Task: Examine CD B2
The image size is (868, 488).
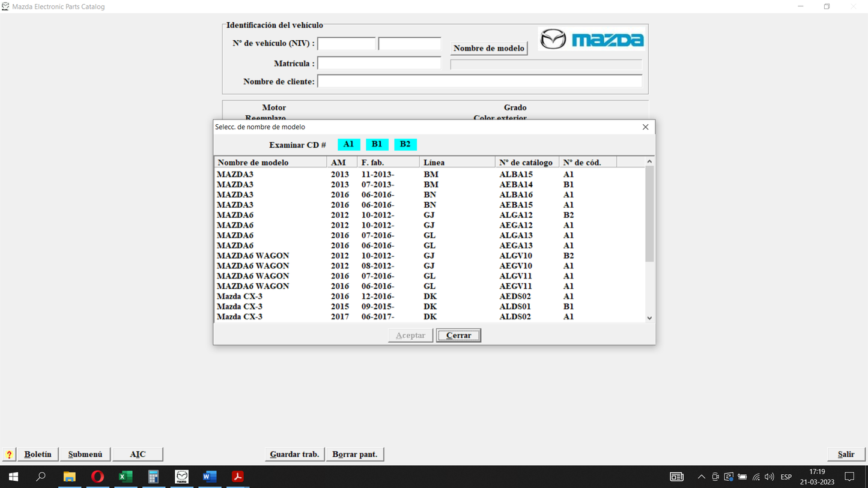Action: pos(405,144)
